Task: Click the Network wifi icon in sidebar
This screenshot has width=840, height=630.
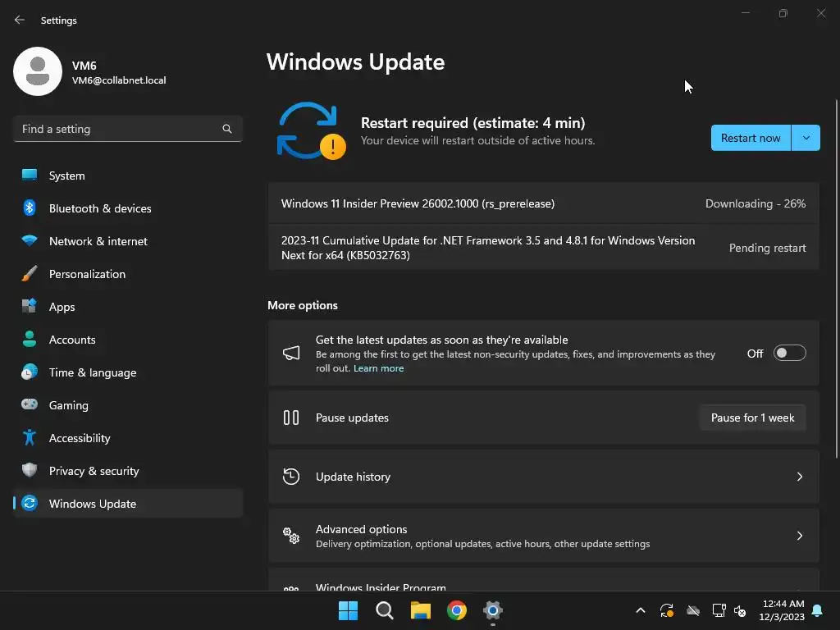Action: [x=30, y=240]
